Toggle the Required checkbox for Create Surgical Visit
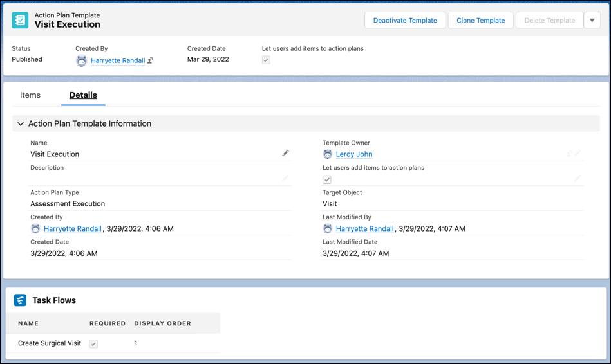The image size is (611, 364). point(93,344)
